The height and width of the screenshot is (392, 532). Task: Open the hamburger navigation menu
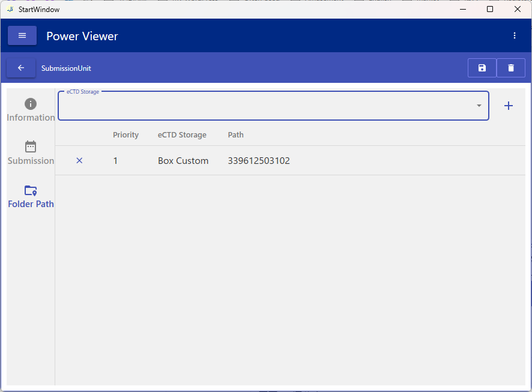(x=22, y=35)
